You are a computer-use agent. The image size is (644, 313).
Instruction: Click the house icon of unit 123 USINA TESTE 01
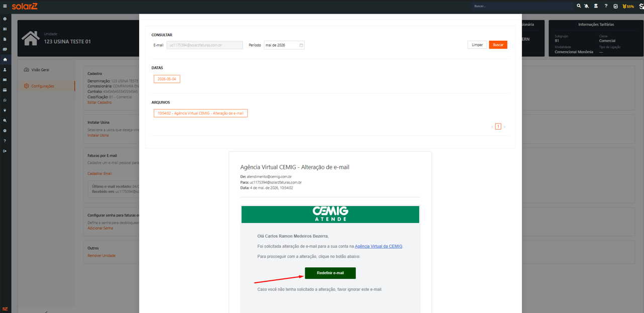coord(31,38)
